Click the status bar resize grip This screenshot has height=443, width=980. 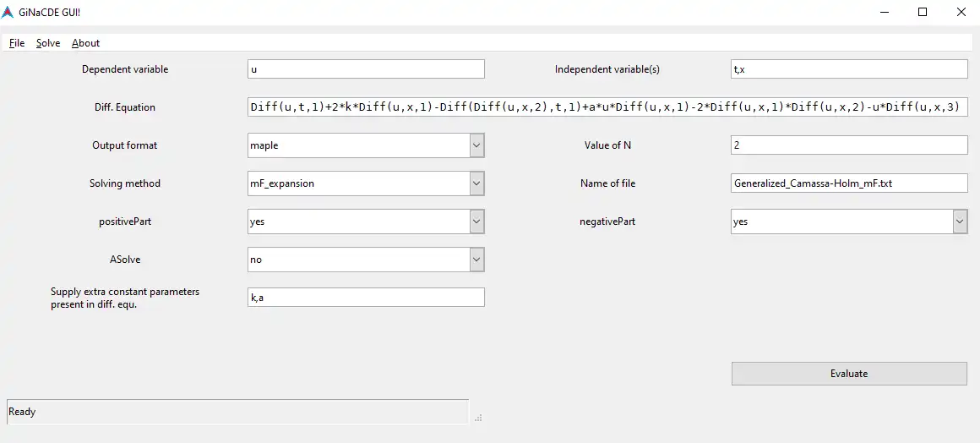pyautogui.click(x=477, y=418)
